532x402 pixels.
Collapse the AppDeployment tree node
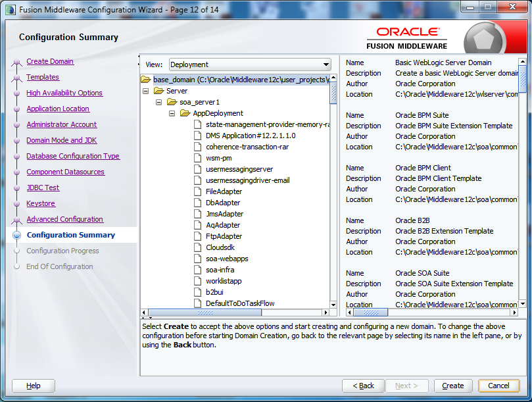[172, 113]
